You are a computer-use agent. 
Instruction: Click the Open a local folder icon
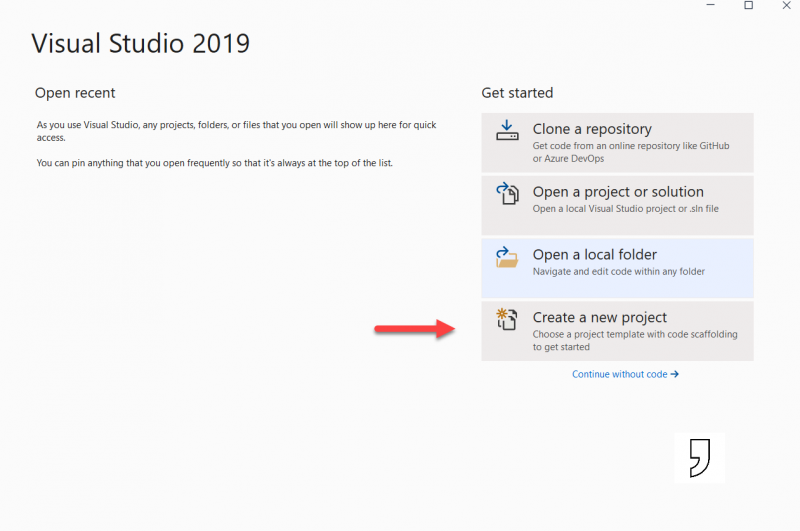pyautogui.click(x=507, y=257)
